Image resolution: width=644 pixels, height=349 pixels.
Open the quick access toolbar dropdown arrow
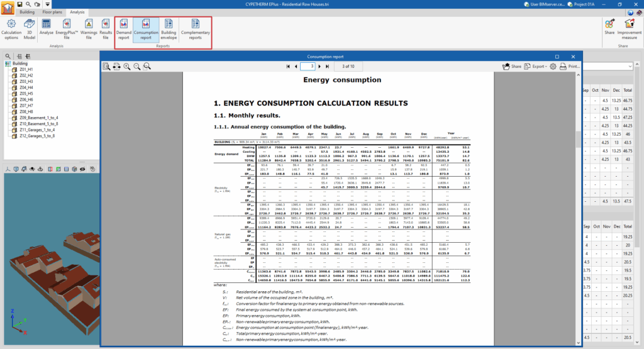(48, 4)
